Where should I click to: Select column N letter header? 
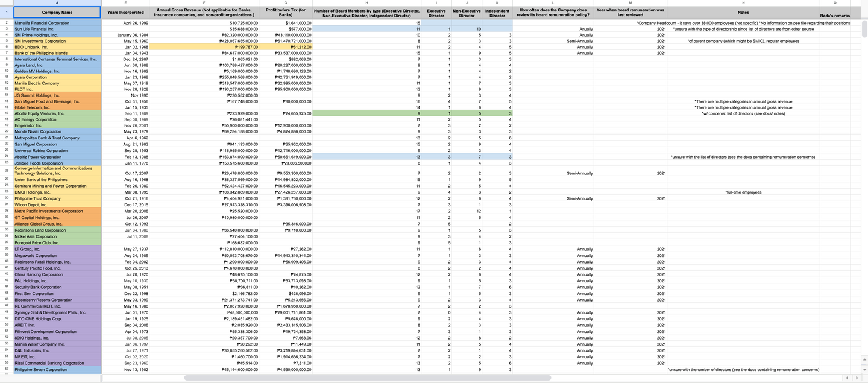743,3
